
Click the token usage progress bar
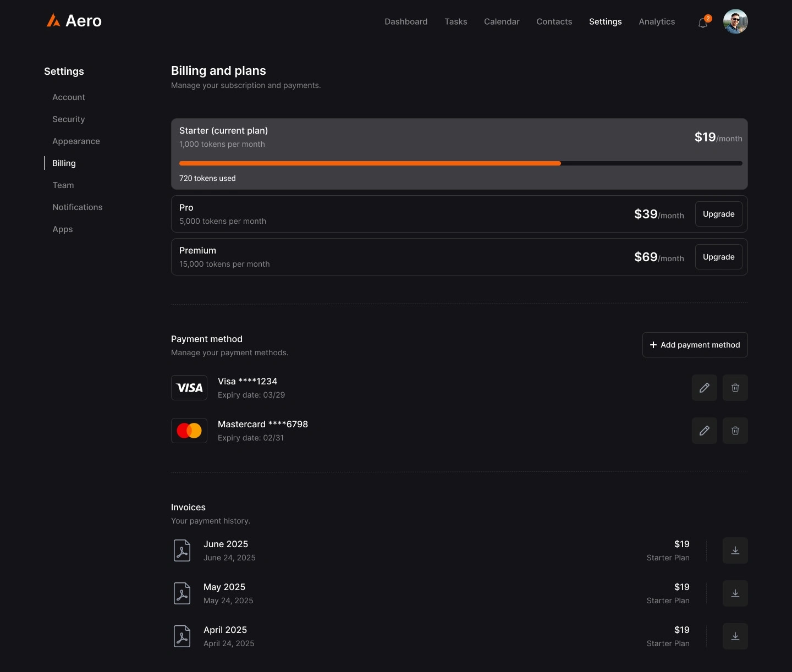460,163
